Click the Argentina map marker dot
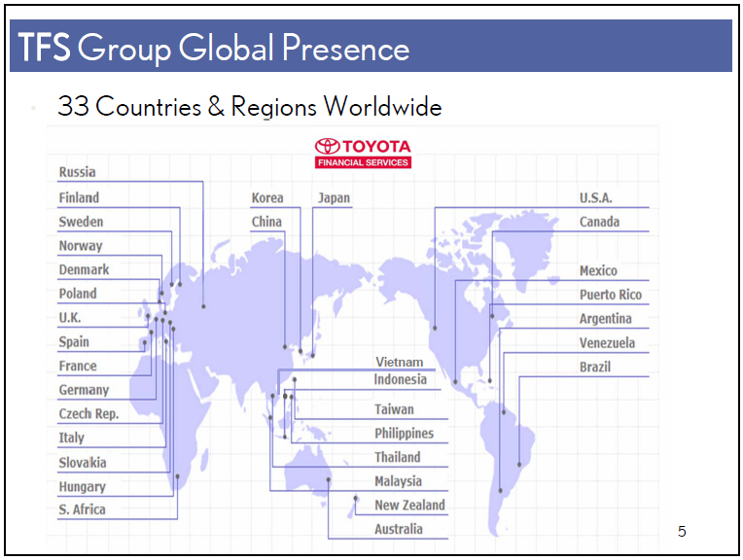The width and height of the screenshot is (743, 560). [x=500, y=491]
